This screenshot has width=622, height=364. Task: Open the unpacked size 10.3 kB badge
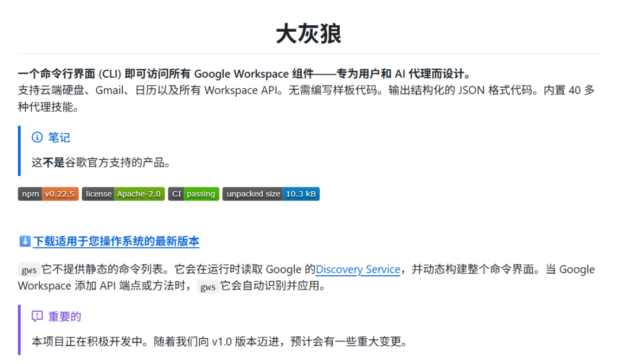point(271,194)
